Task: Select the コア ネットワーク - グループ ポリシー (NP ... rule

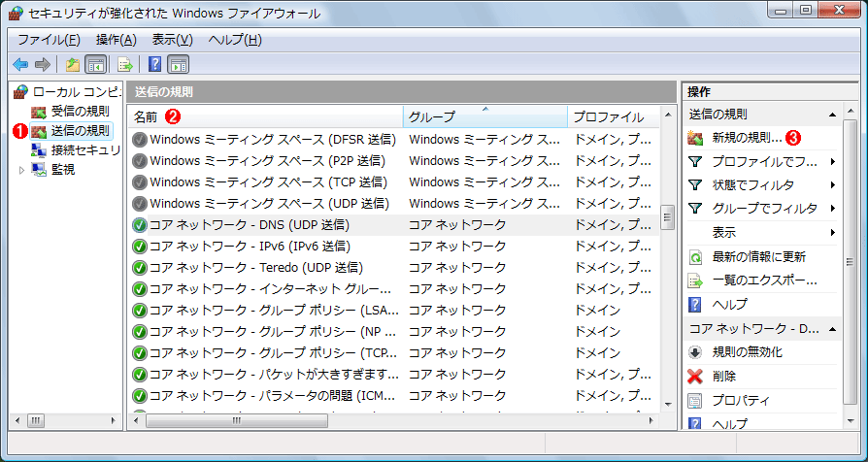Action: pyautogui.click(x=273, y=331)
